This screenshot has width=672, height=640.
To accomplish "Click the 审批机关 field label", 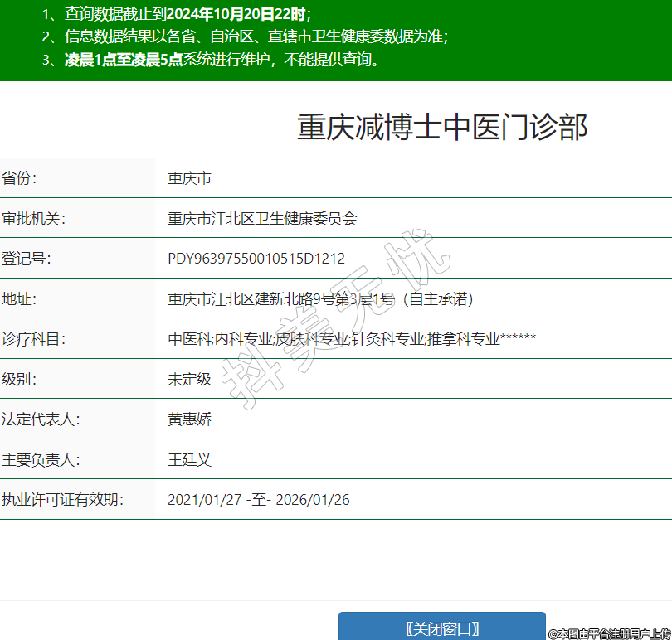I will pos(33,219).
